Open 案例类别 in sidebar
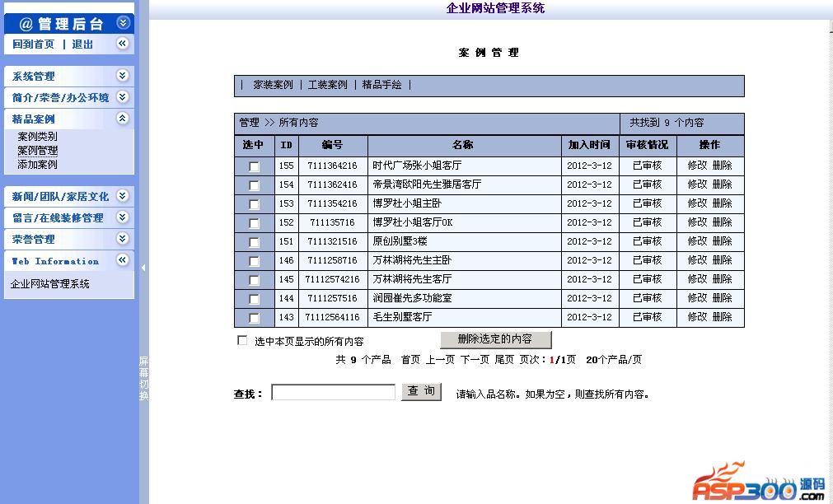The image size is (833, 504). [37, 137]
